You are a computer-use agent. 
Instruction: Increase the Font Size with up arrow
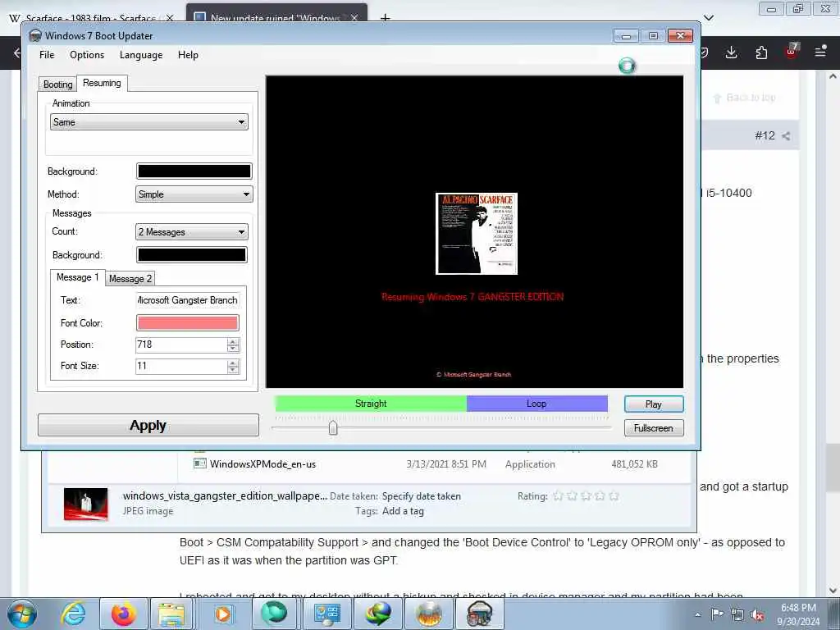point(232,363)
